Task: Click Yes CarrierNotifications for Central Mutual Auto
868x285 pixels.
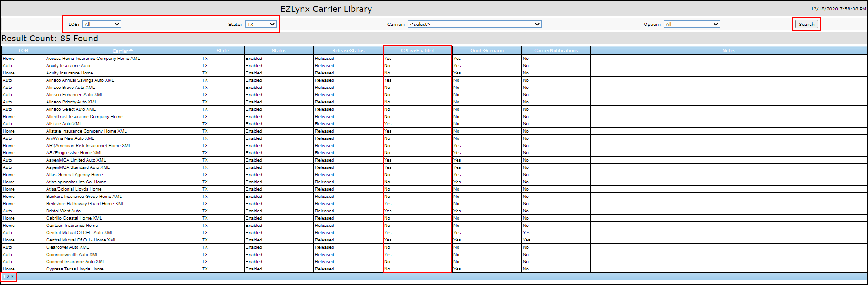Action: click(x=526, y=233)
